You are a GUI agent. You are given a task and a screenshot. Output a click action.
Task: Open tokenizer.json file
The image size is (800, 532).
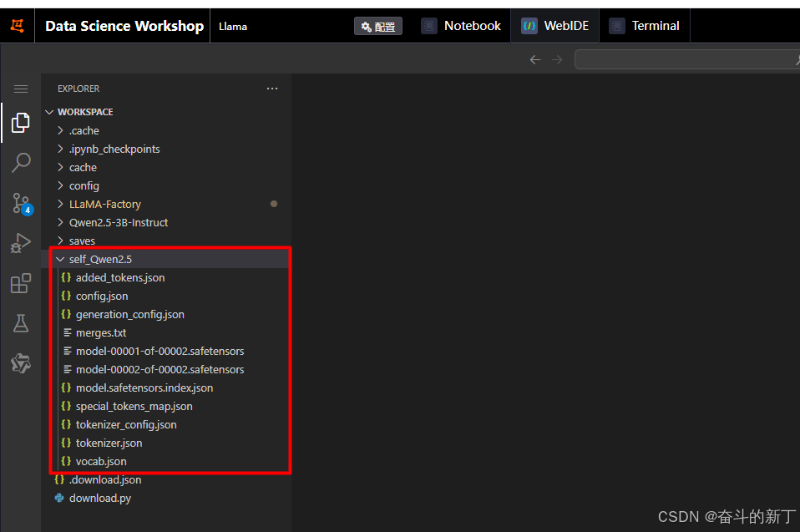(x=166, y=443)
